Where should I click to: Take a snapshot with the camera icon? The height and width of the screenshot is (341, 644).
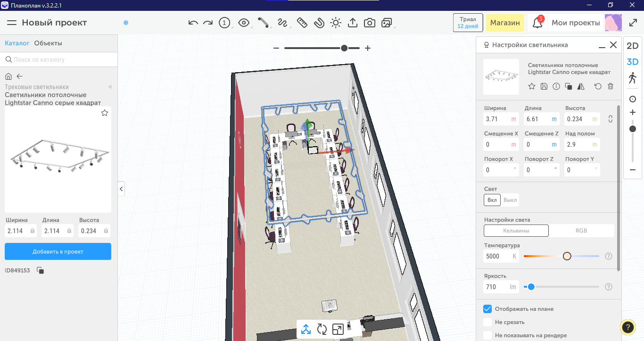[x=370, y=23]
